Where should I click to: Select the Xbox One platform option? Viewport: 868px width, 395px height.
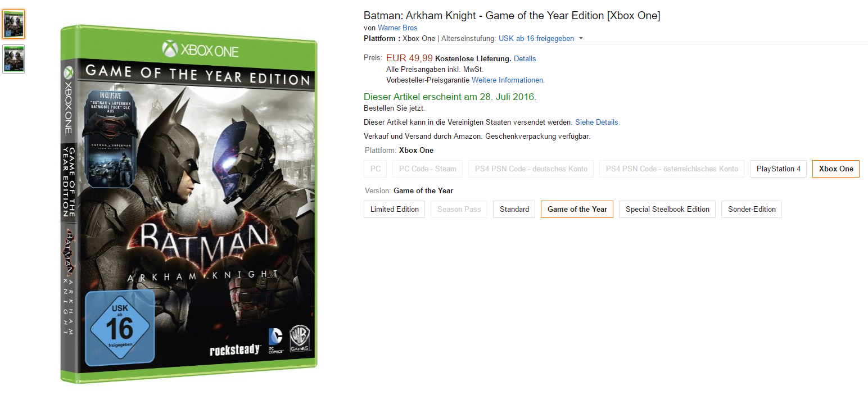(835, 169)
